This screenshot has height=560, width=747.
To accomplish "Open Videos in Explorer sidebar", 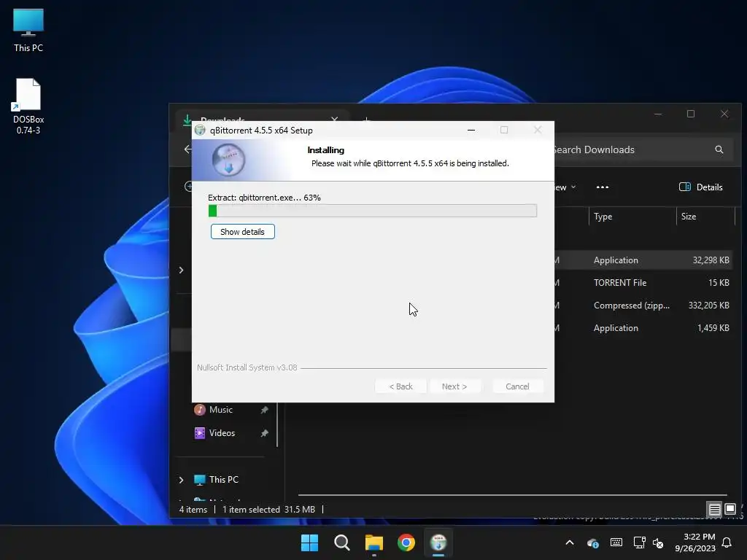I will [x=222, y=433].
